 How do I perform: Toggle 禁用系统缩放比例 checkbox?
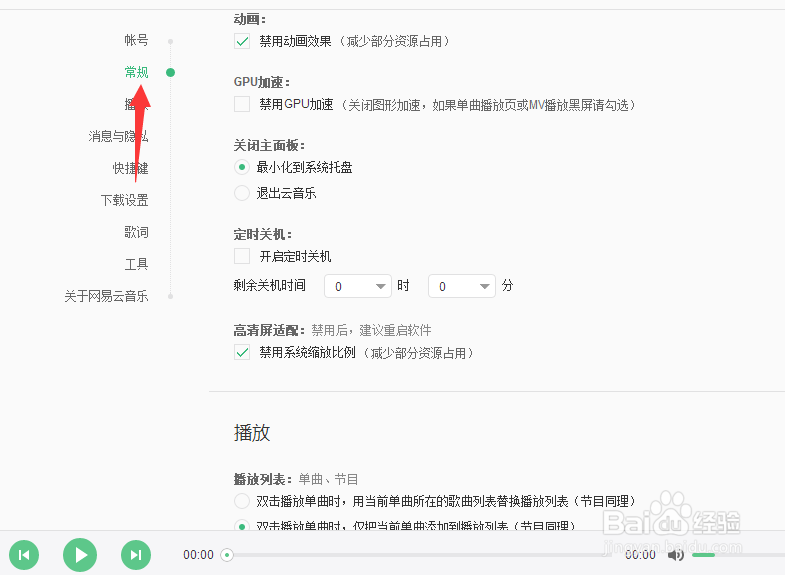242,352
